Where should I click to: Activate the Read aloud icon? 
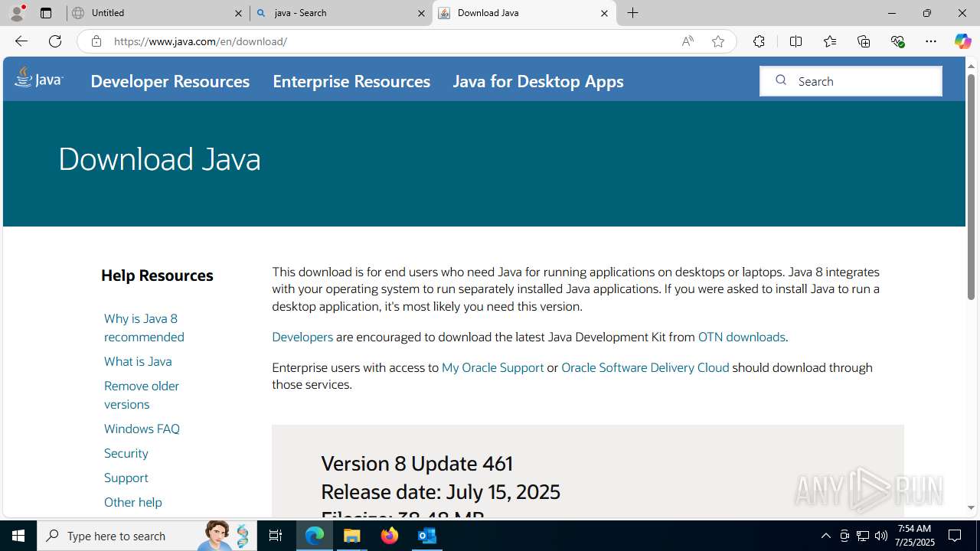point(688,41)
